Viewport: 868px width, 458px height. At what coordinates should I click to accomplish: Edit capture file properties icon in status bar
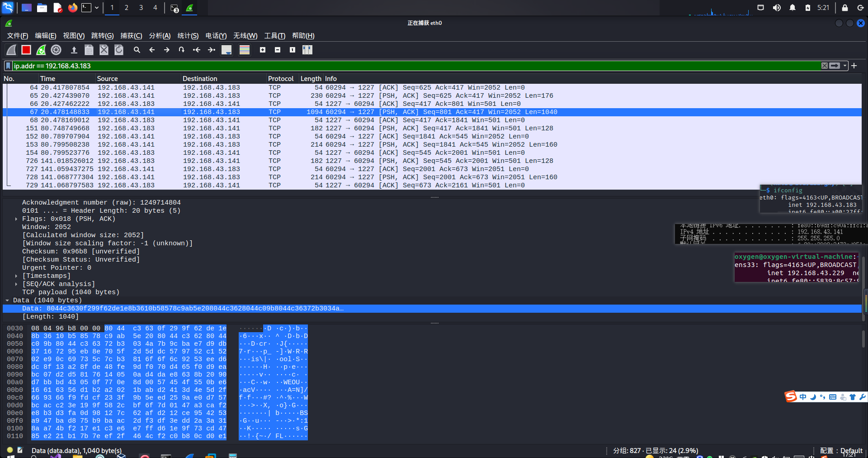tap(20, 450)
